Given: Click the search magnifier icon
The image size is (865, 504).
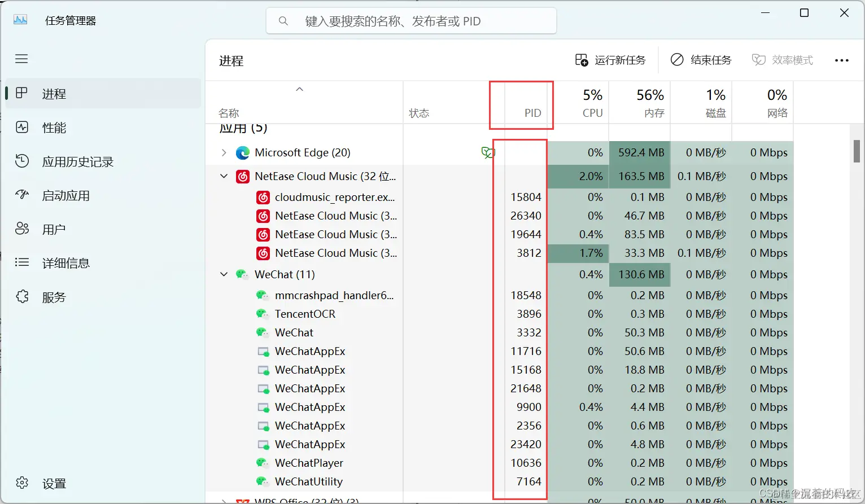Looking at the screenshot, I should coord(283,21).
